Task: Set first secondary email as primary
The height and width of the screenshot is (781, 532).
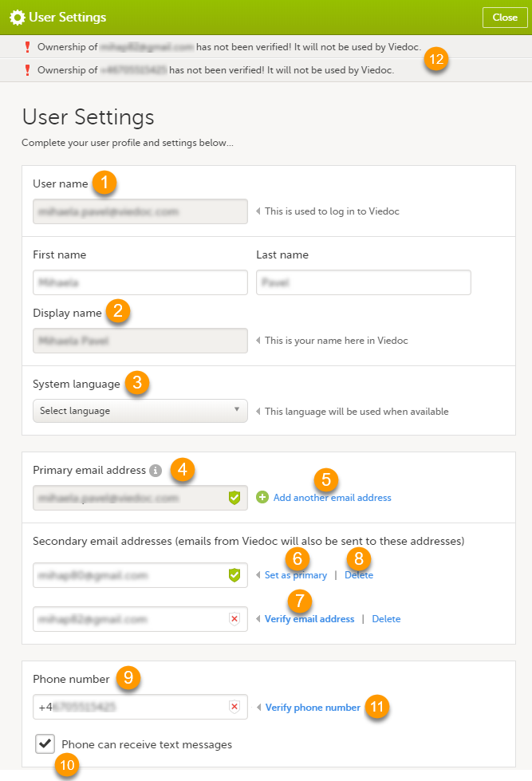Action: (x=295, y=575)
